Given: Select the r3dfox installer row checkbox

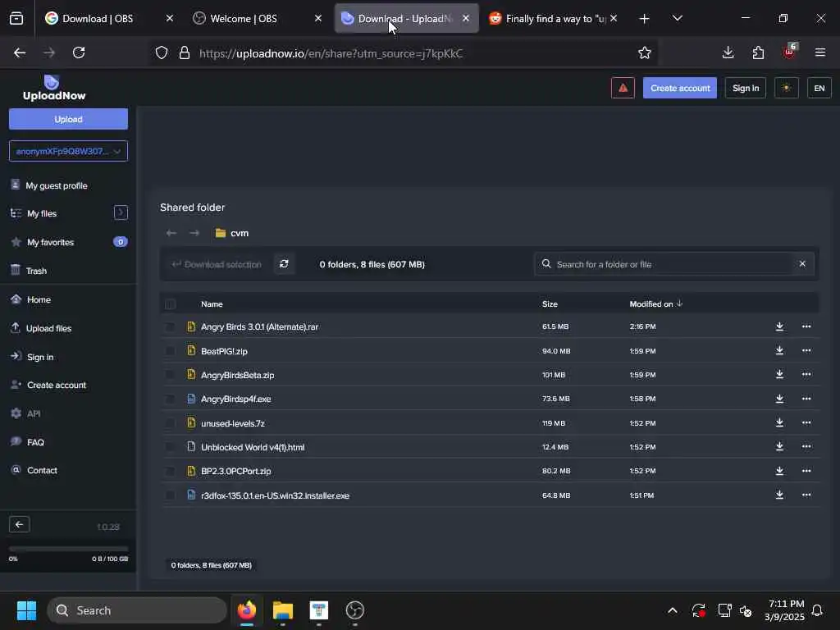Looking at the screenshot, I should (170, 495).
